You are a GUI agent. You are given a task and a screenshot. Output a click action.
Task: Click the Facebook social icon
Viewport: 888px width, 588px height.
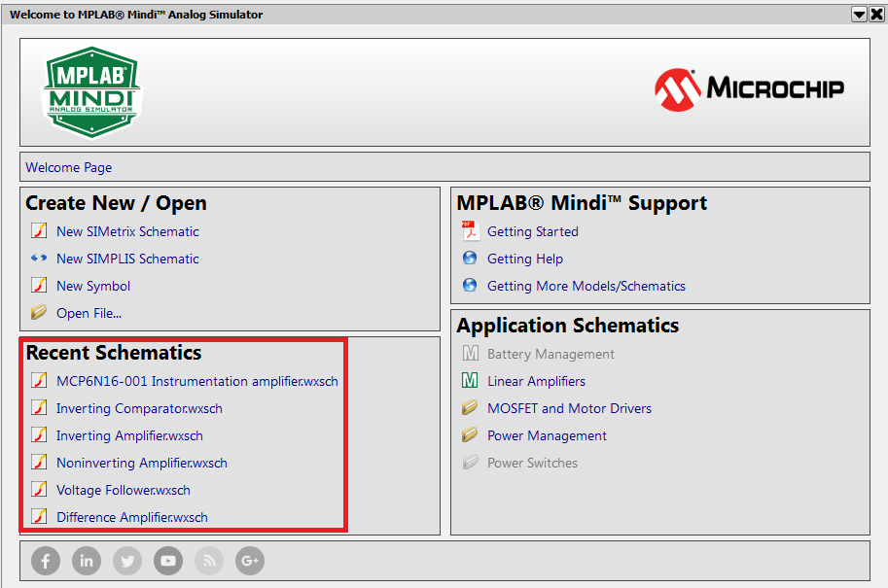pyautogui.click(x=46, y=561)
